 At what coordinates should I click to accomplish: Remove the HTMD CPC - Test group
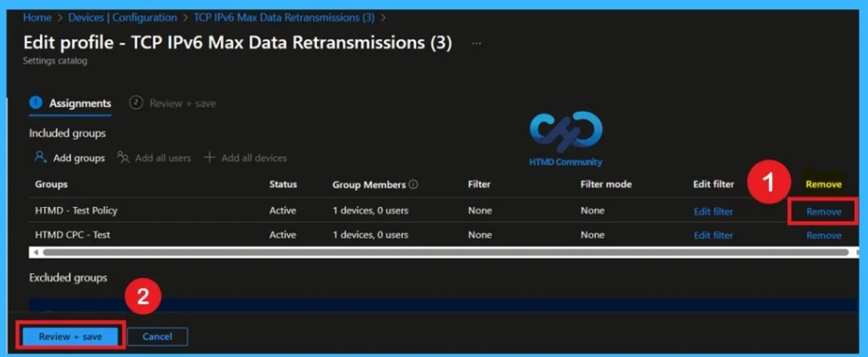coord(824,235)
